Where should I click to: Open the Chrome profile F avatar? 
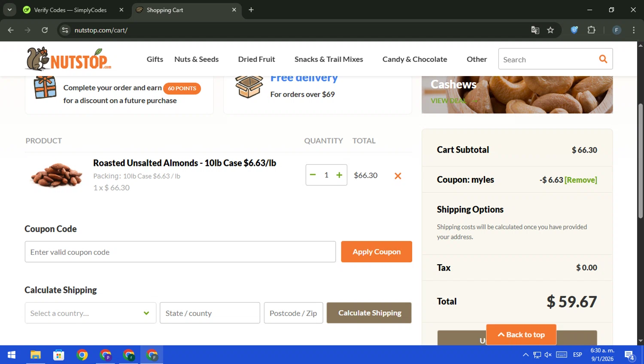pyautogui.click(x=616, y=30)
